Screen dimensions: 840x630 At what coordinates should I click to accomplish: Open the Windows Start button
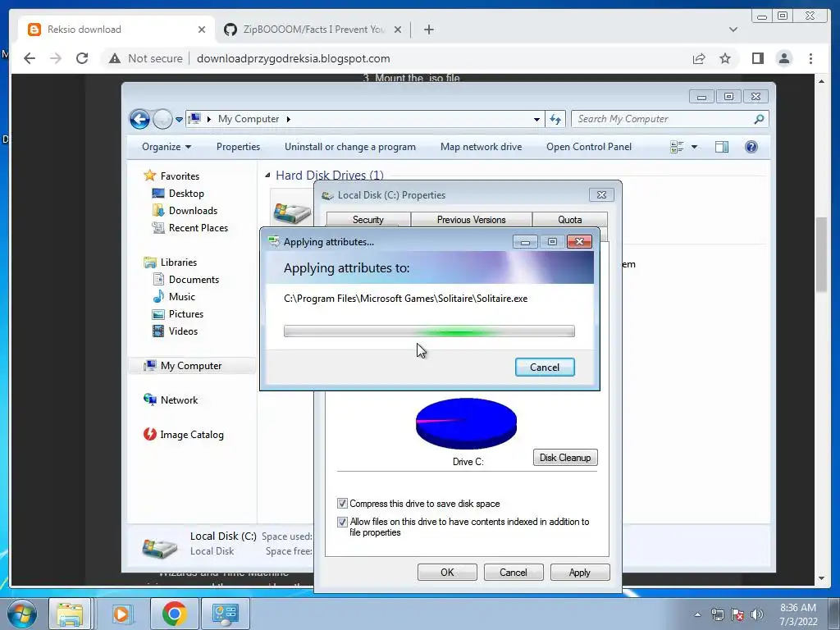point(22,614)
